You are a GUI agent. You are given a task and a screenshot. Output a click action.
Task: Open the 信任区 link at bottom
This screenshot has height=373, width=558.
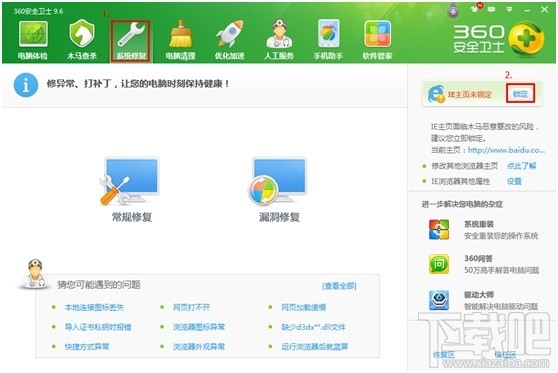pyautogui.click(x=505, y=354)
